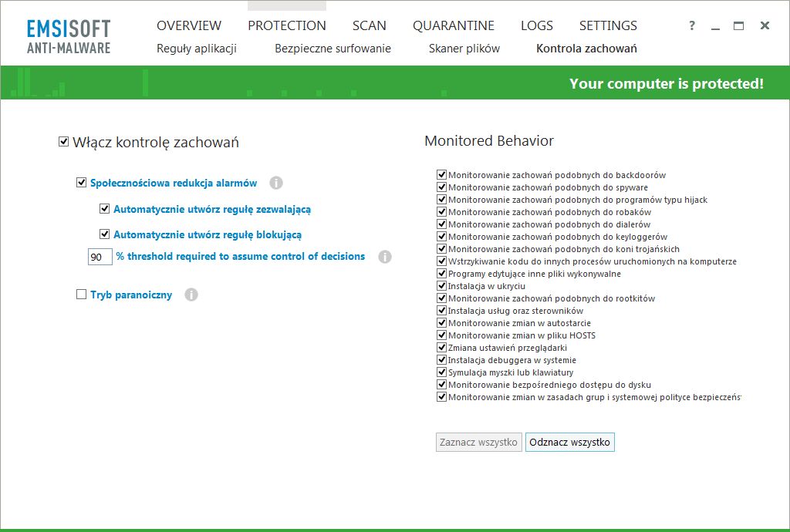Screen dimensions: 790x532
Task: Click the help question mark icon
Action: coord(692,26)
